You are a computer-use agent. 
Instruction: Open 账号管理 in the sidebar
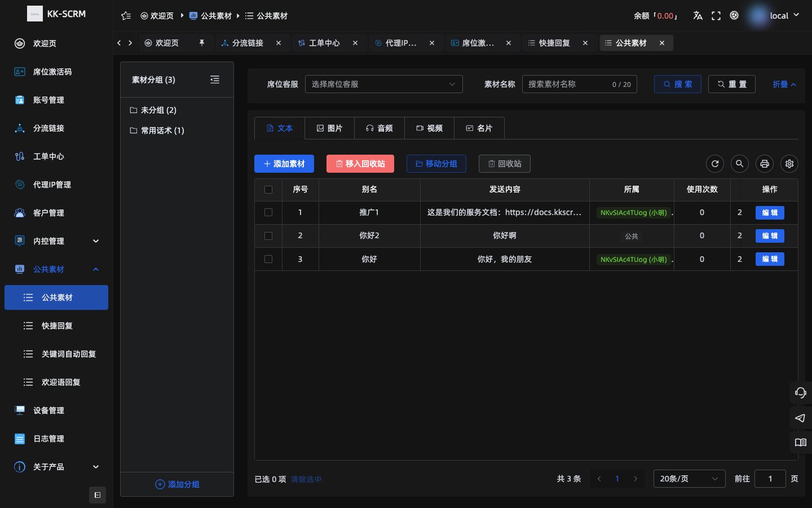point(56,100)
